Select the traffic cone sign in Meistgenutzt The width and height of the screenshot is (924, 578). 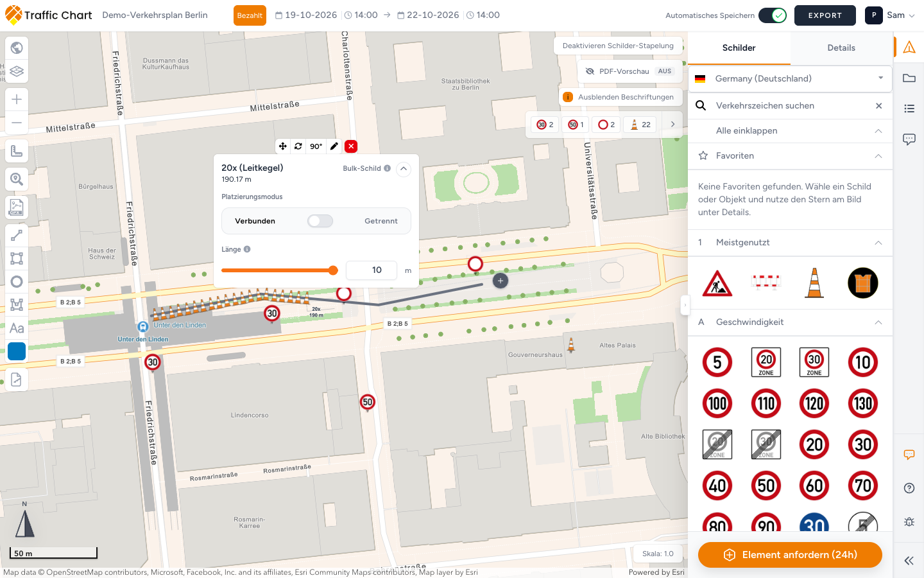point(814,283)
